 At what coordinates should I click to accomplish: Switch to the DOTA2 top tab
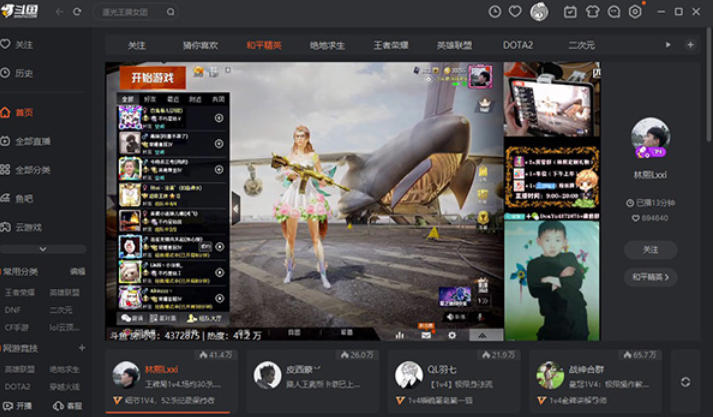518,45
